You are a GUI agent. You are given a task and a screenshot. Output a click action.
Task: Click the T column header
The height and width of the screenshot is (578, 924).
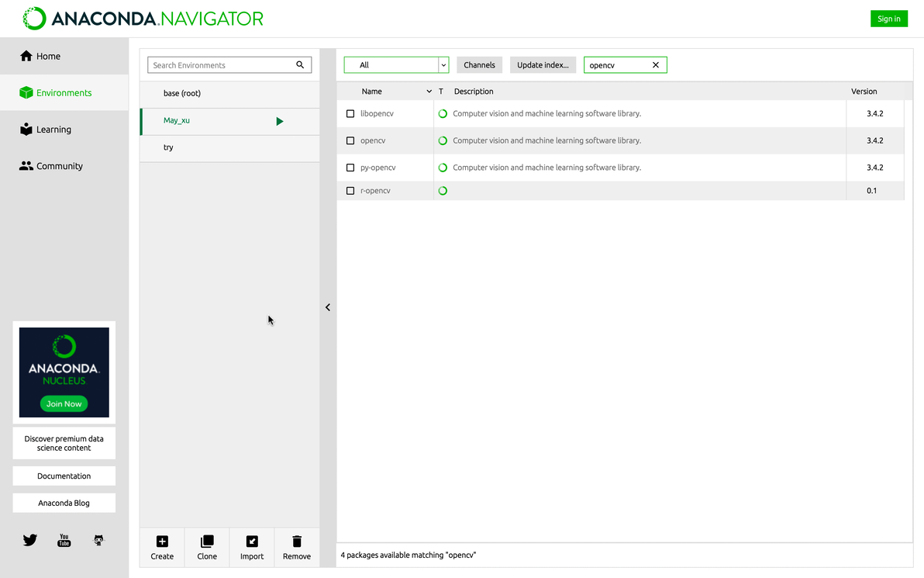pyautogui.click(x=441, y=92)
